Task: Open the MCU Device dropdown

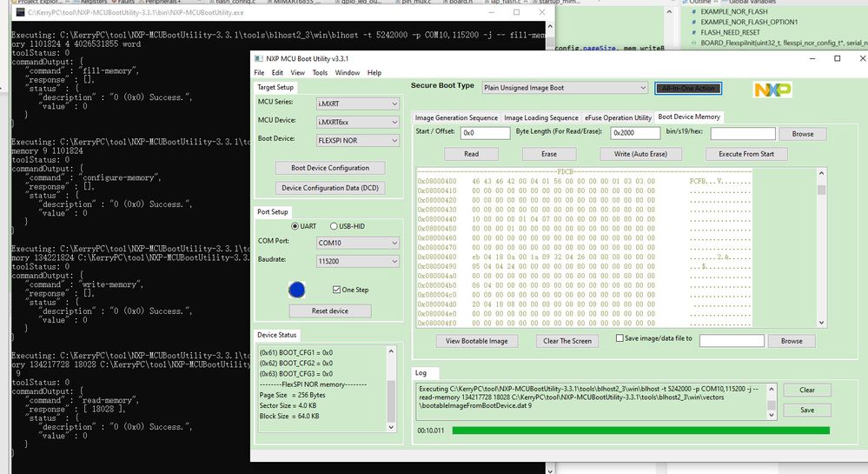Action: pyautogui.click(x=358, y=122)
